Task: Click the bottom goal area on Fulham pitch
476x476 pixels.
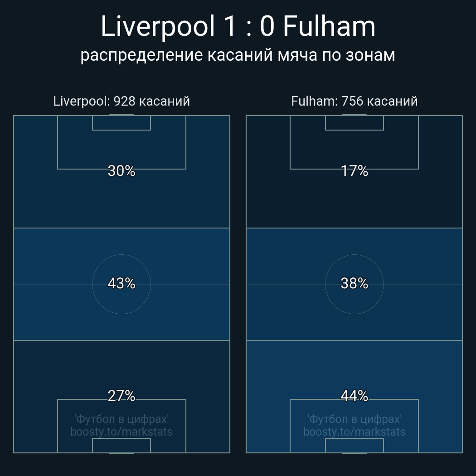Action: tap(355, 446)
